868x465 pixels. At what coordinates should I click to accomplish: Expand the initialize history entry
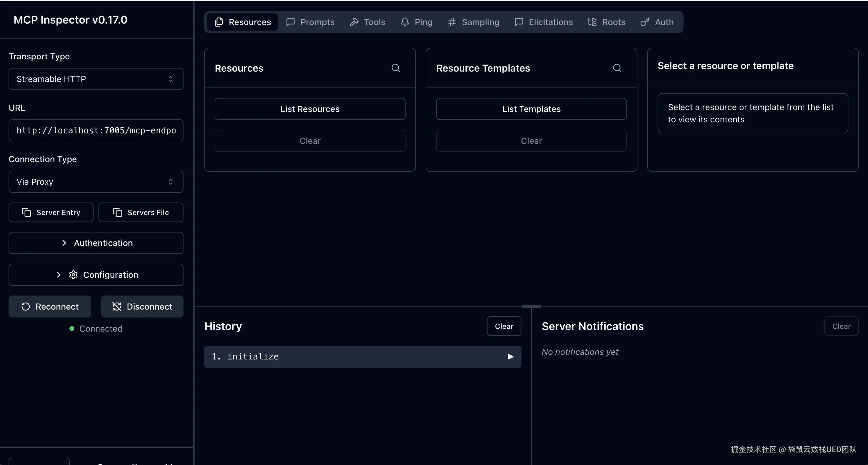[362, 356]
